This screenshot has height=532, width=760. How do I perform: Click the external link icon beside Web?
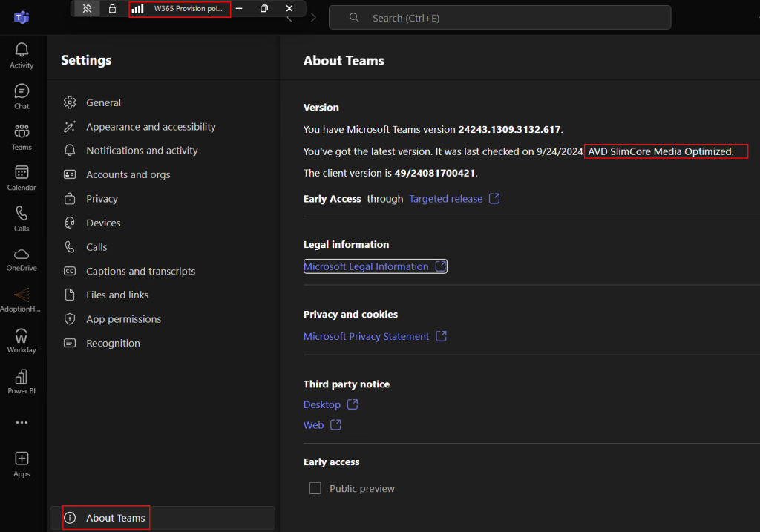tap(335, 425)
